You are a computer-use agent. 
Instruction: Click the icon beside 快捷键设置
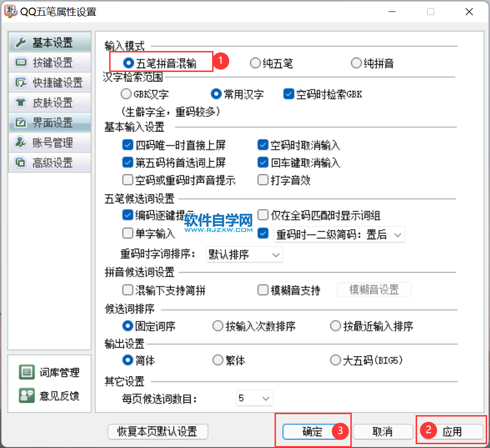(20, 82)
